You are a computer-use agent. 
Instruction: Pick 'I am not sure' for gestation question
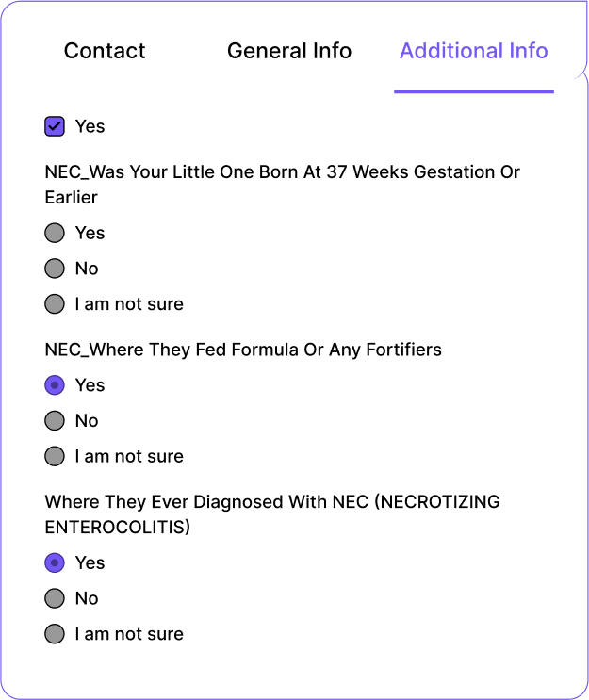[x=55, y=304]
